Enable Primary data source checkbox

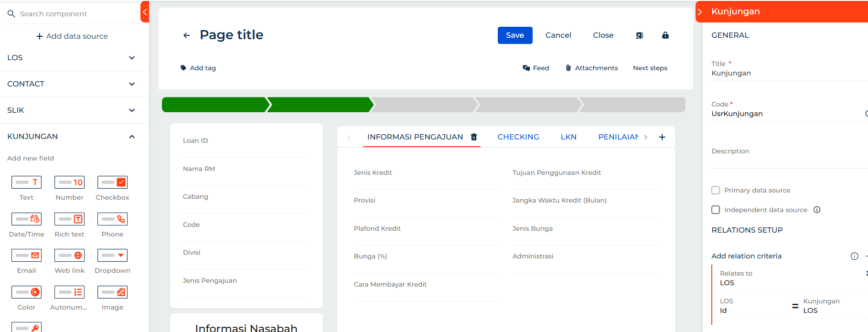716,190
